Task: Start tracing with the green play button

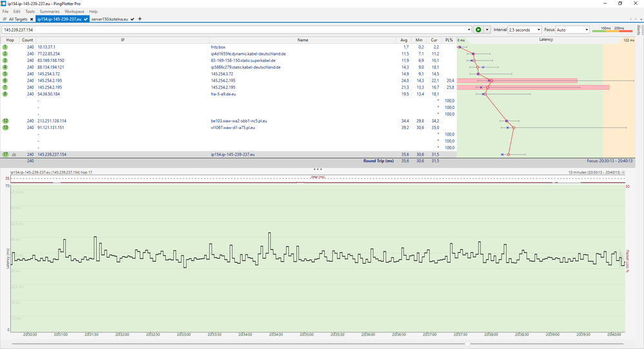Action: tap(478, 30)
